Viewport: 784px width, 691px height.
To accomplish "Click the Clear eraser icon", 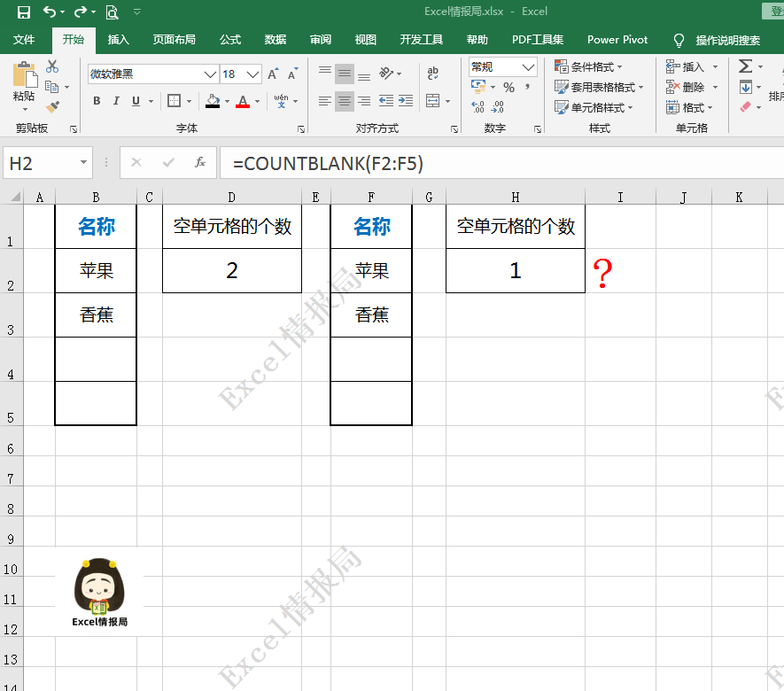I will pyautogui.click(x=746, y=107).
